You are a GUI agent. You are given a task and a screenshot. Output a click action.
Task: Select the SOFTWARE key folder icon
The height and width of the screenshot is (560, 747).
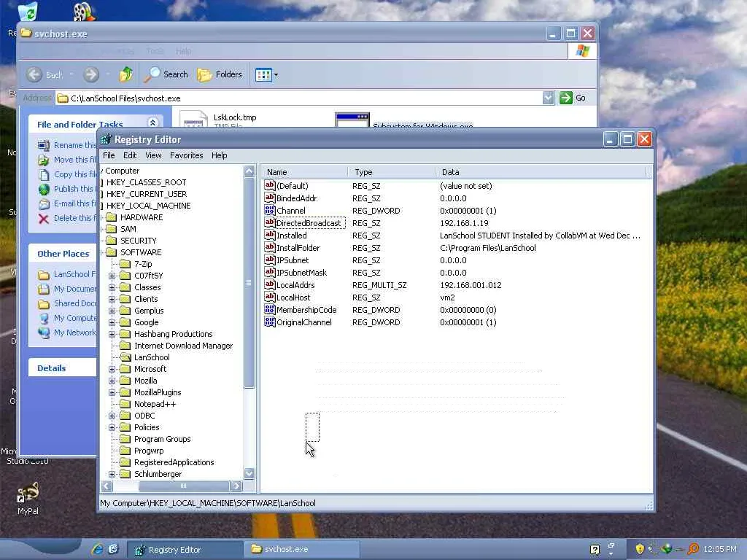pyautogui.click(x=112, y=252)
